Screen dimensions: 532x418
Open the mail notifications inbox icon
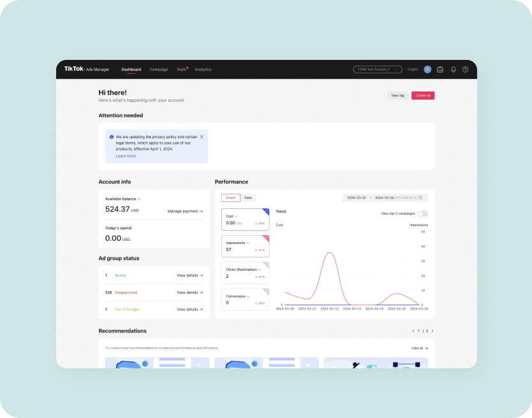[x=440, y=69]
